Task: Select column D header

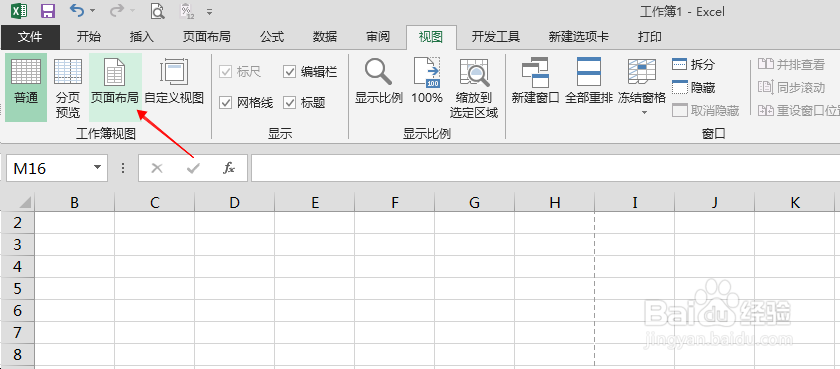Action: pyautogui.click(x=234, y=202)
